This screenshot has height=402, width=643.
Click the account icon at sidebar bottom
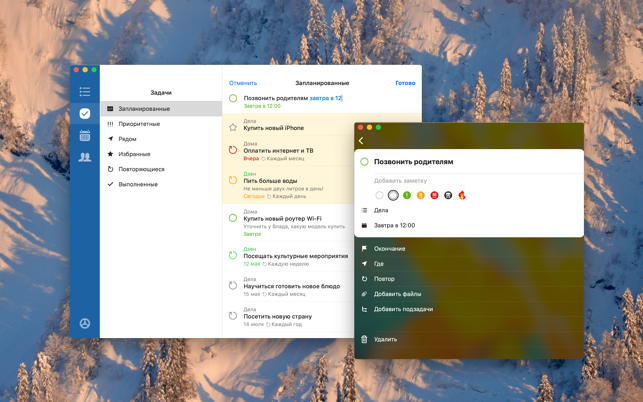pyautogui.click(x=85, y=323)
